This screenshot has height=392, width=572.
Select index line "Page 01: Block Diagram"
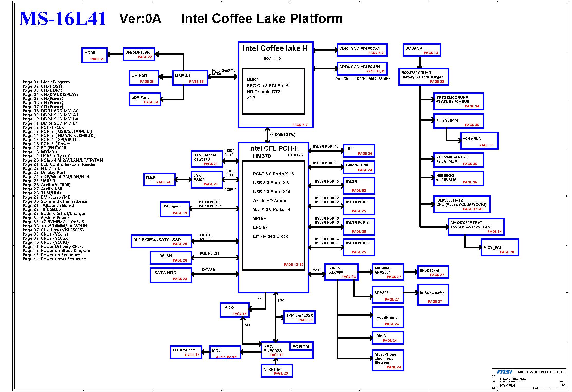(x=46, y=82)
